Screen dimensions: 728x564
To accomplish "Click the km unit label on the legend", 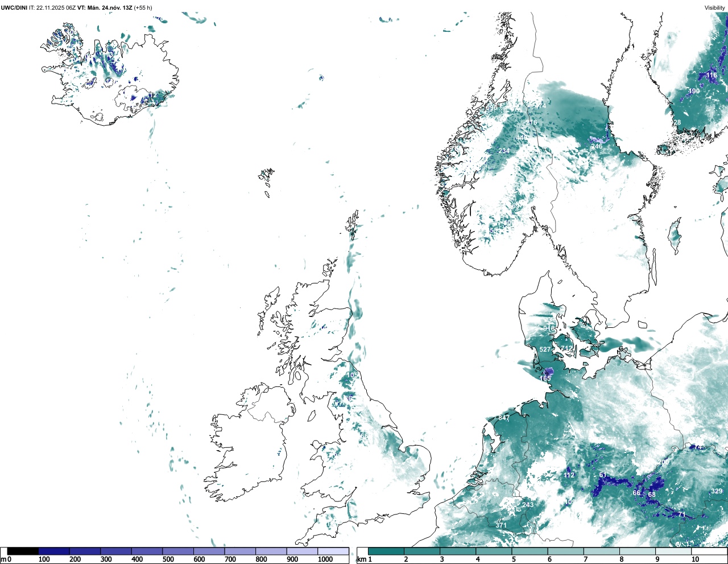I will point(361,559).
